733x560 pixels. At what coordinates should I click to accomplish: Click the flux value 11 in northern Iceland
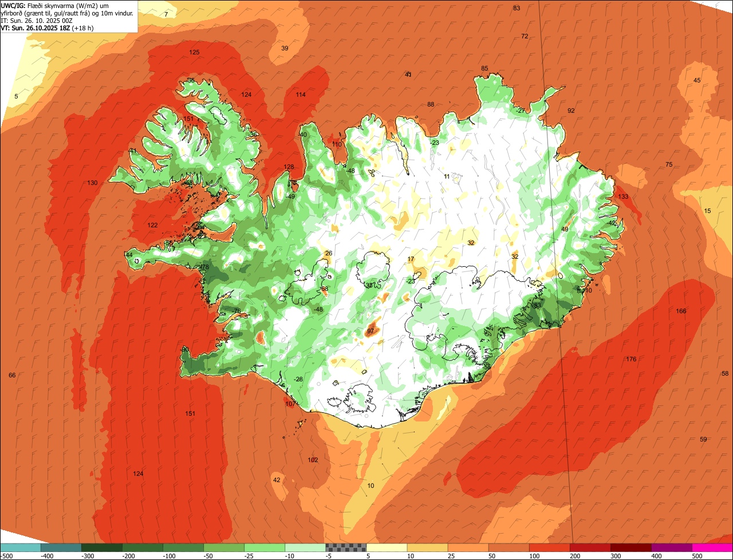(x=447, y=176)
